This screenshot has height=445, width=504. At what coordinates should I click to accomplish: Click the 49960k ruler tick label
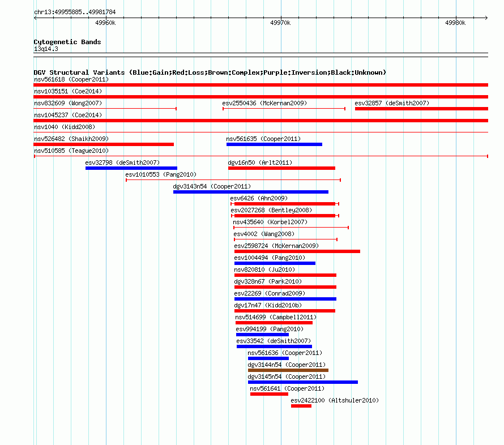(x=105, y=23)
